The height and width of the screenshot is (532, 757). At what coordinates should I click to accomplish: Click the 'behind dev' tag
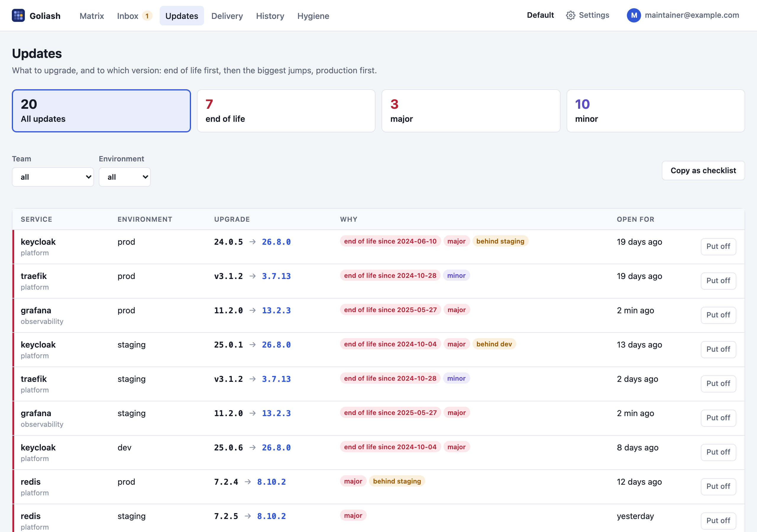point(494,344)
